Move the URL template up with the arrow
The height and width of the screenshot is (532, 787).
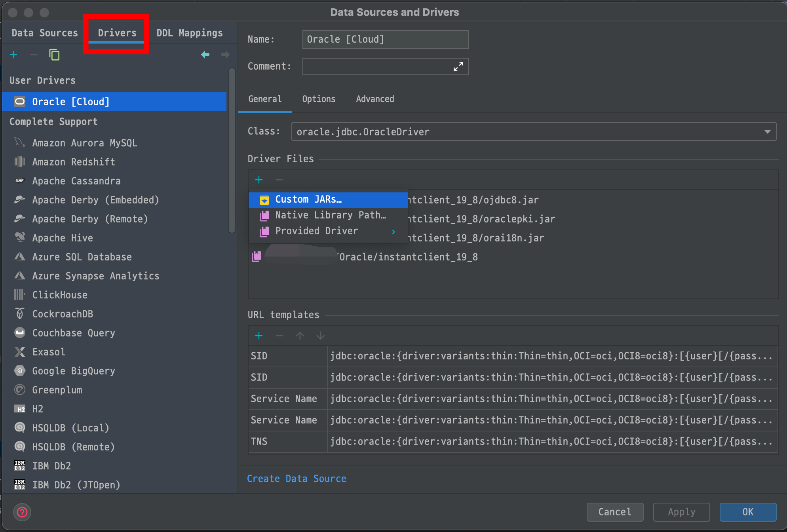click(300, 336)
